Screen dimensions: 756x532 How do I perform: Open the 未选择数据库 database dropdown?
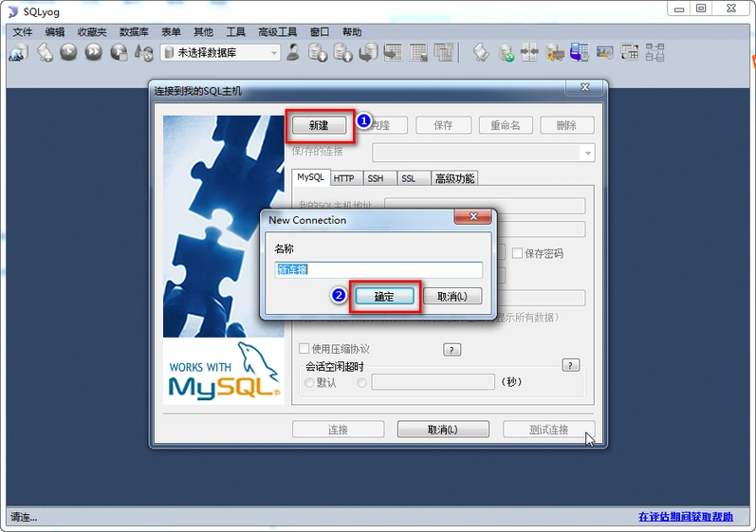coord(220,52)
